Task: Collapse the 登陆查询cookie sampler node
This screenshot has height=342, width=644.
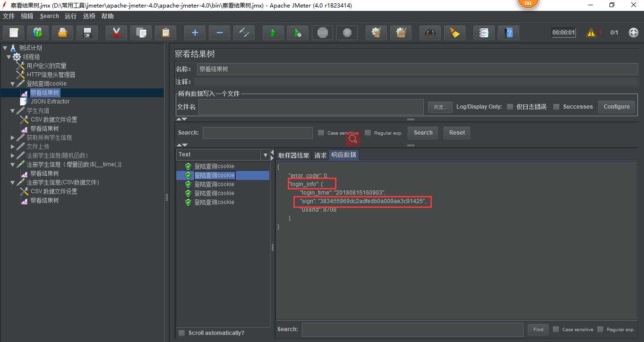Action: (x=13, y=84)
